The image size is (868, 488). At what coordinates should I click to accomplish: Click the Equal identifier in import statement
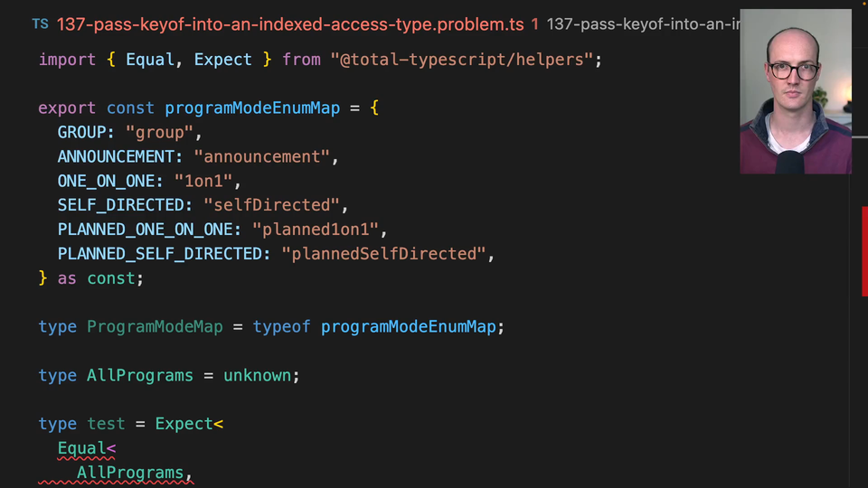(x=150, y=60)
